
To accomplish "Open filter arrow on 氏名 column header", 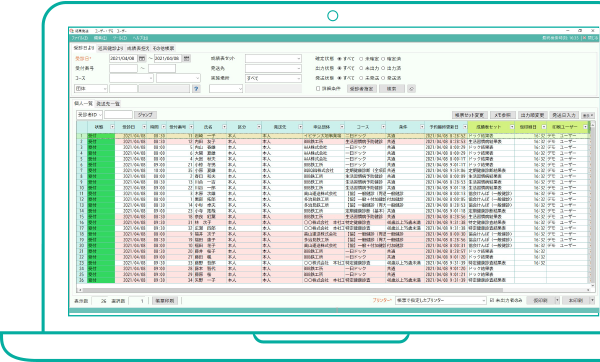I will click(223, 127).
